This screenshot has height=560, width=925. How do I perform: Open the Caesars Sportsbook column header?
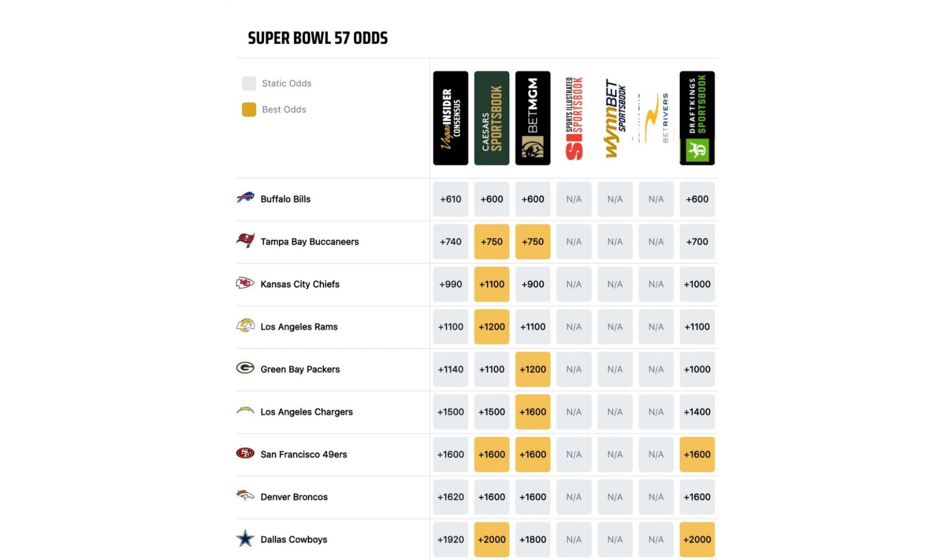491,118
